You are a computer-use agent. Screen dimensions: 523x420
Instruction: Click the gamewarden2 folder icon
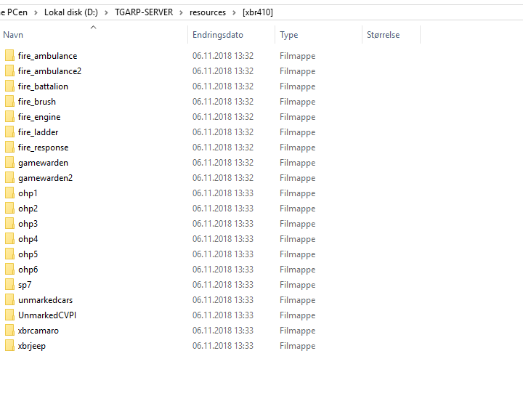pyautogui.click(x=9, y=178)
